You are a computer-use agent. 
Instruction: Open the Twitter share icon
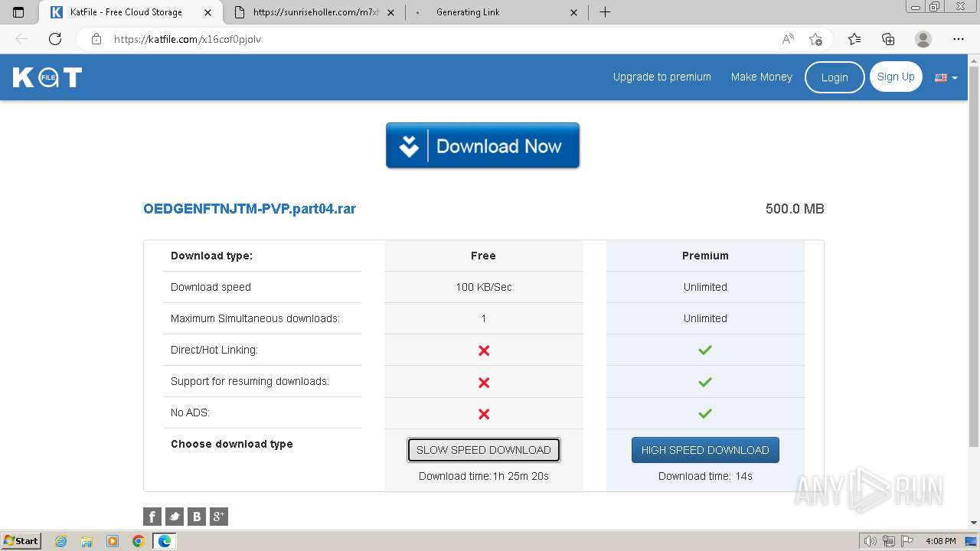pyautogui.click(x=175, y=517)
